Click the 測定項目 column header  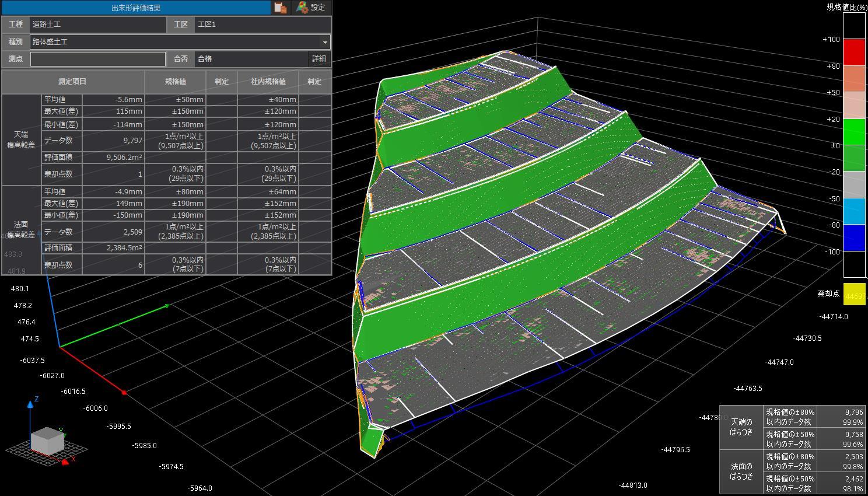(72, 82)
